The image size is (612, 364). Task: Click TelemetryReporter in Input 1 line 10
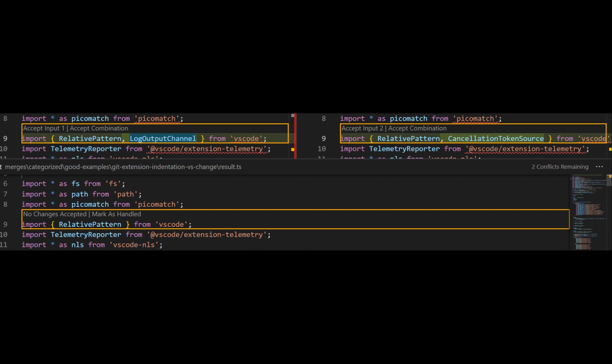click(86, 149)
